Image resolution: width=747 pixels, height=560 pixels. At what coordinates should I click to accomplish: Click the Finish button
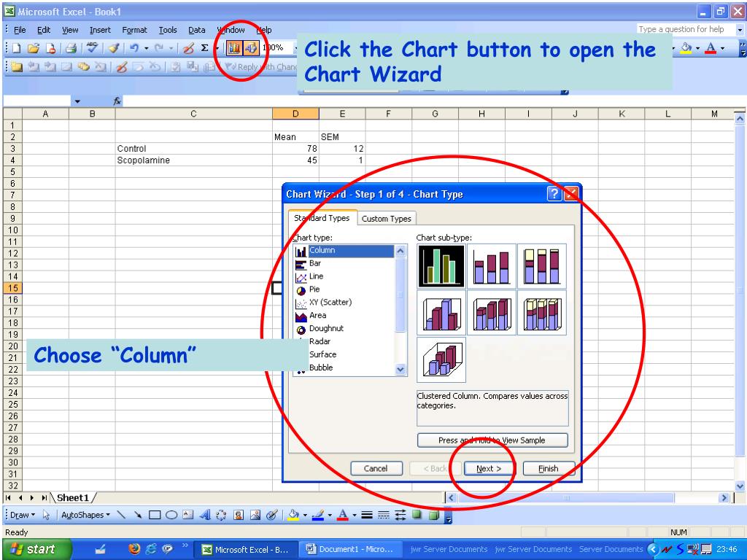549,469
